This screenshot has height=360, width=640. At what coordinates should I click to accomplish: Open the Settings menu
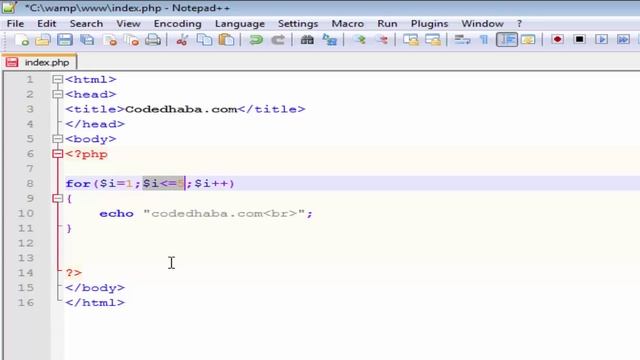tap(298, 24)
